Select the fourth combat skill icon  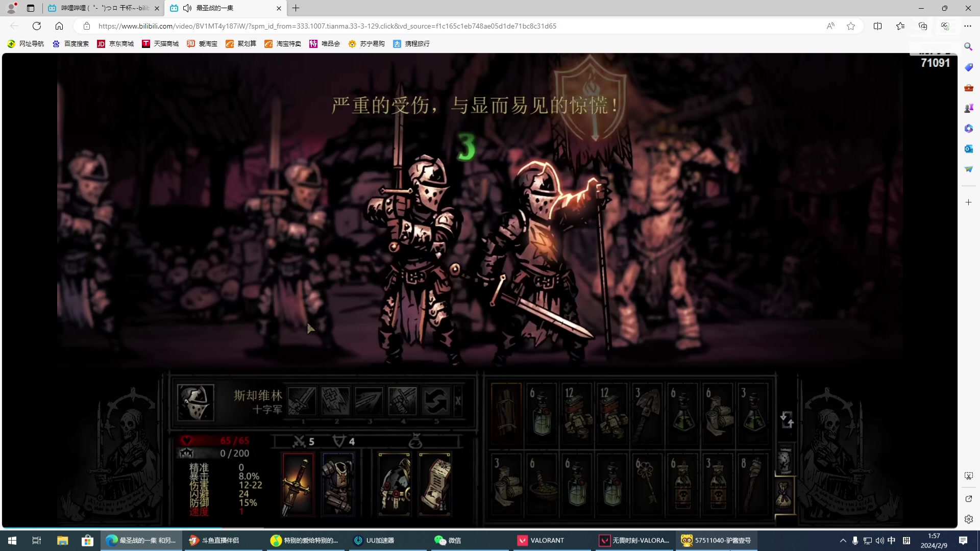coord(402,402)
